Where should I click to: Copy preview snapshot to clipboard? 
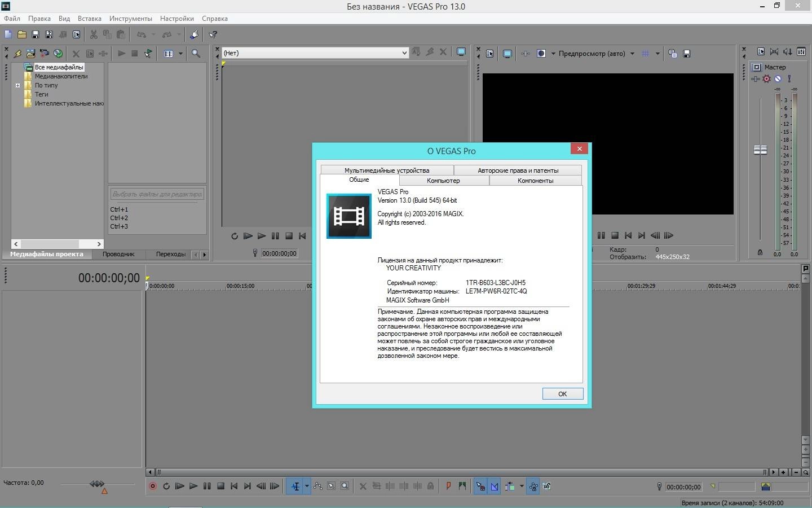(673, 54)
